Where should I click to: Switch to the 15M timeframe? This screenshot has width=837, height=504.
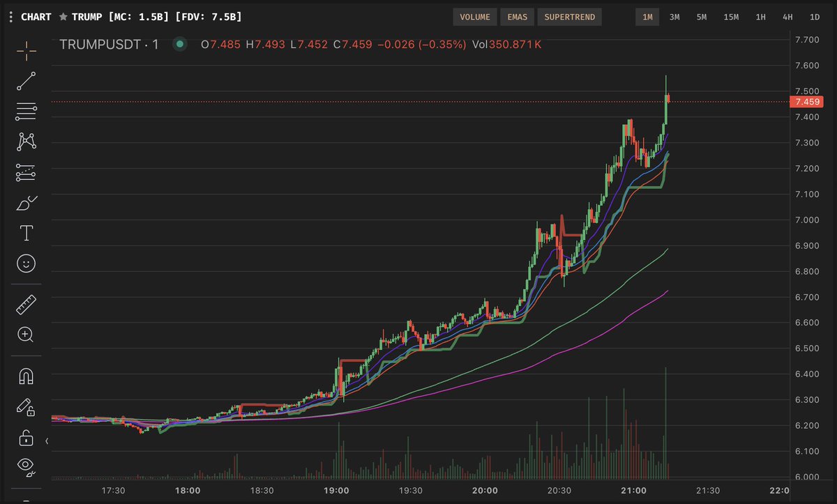tap(731, 17)
